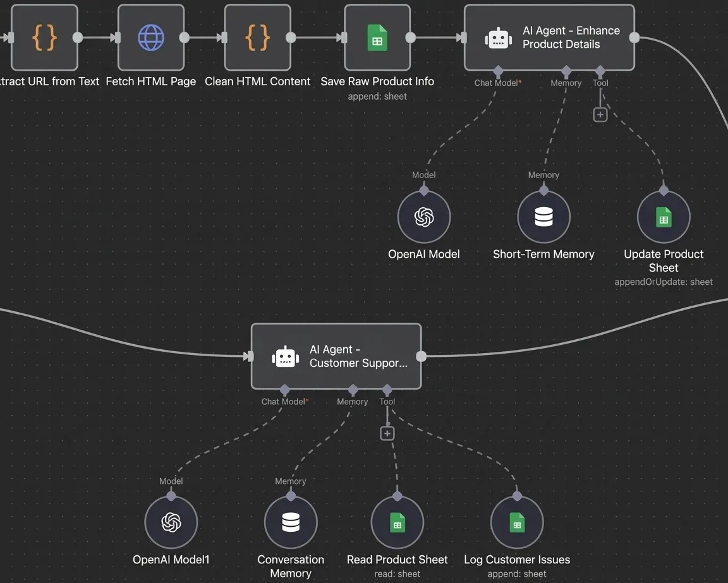Viewport: 728px width, 583px height.
Task: Open the Read Product Sheet node
Action: click(397, 522)
